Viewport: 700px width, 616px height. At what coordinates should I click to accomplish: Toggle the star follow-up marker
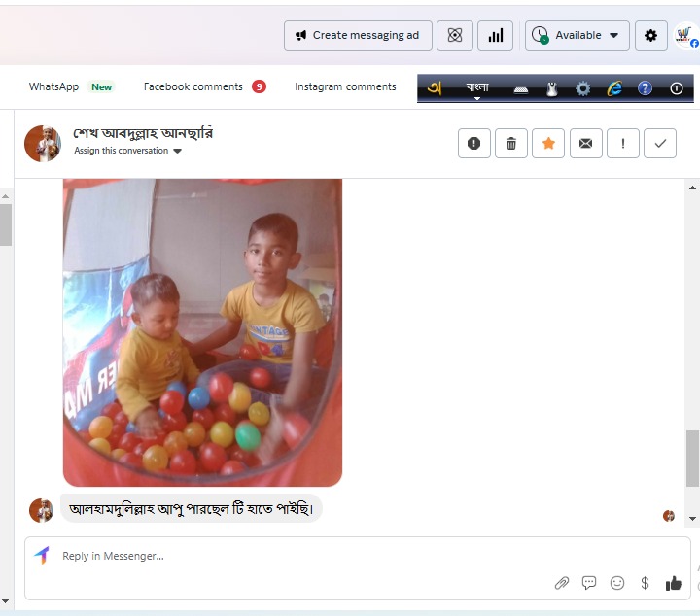(x=548, y=143)
